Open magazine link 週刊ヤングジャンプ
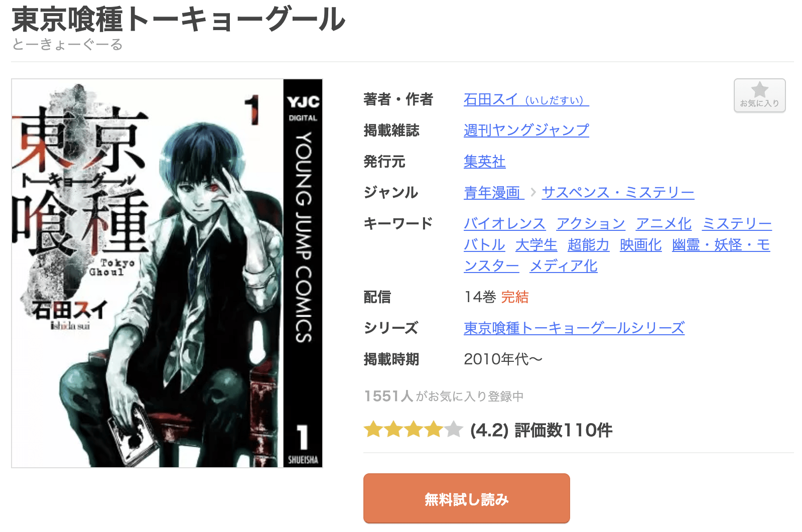Image resolution: width=802 pixels, height=532 pixels. (526, 130)
